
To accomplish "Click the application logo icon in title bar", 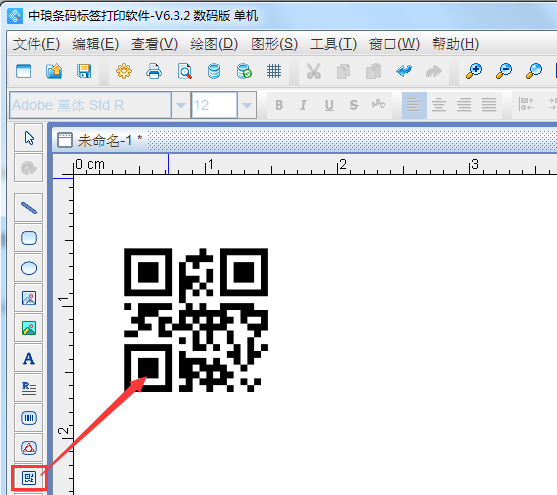I will click(x=15, y=16).
